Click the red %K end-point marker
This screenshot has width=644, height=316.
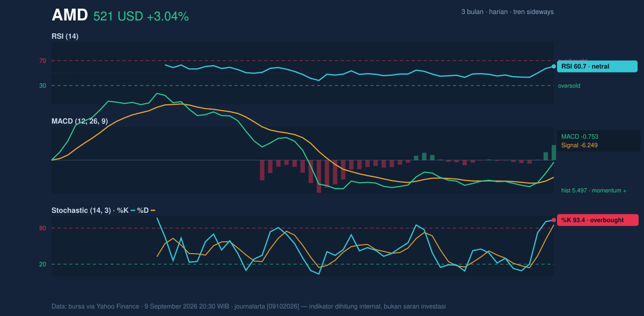click(554, 220)
